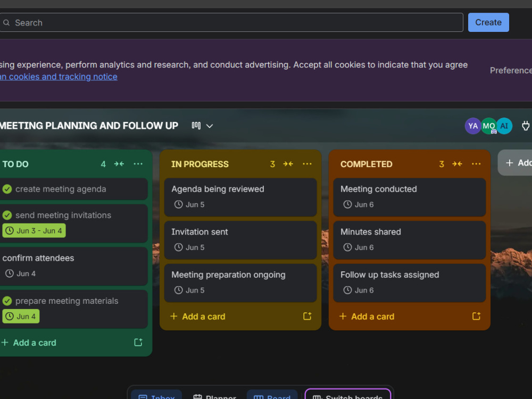Viewport: 532px width, 399px height.
Task: Switch to the Board tab
Action: [x=272, y=395]
